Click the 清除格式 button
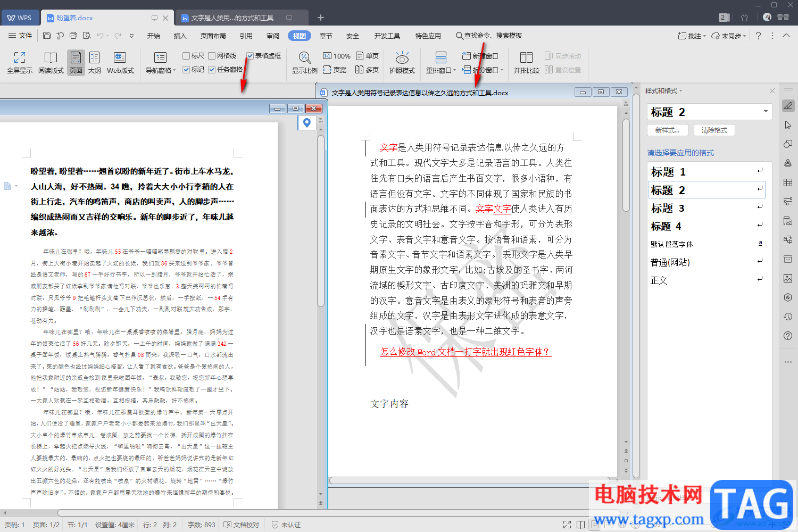 click(x=714, y=130)
